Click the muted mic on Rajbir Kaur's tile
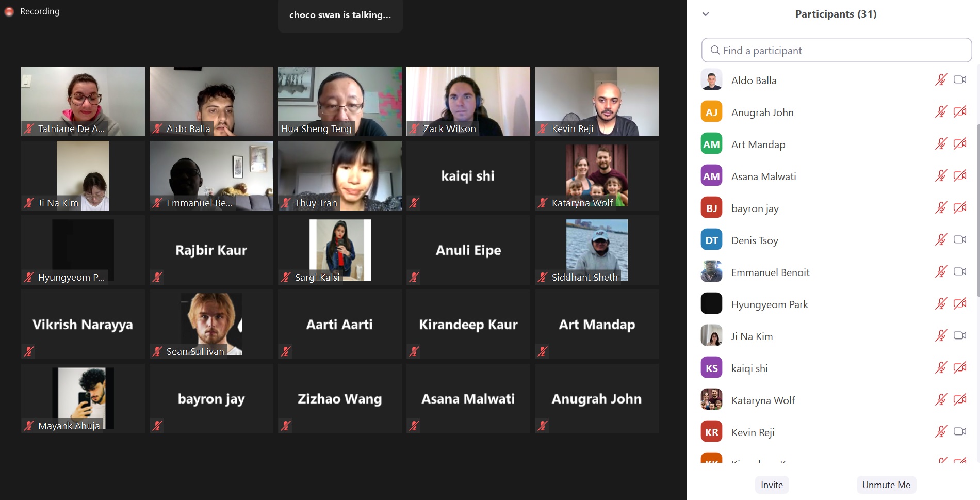The height and width of the screenshot is (500, 980). point(157,277)
